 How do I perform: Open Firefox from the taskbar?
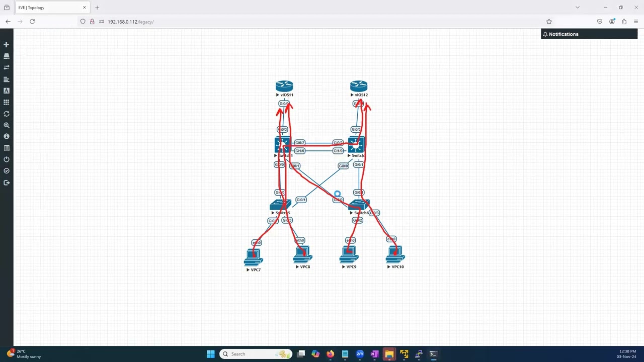(330, 354)
